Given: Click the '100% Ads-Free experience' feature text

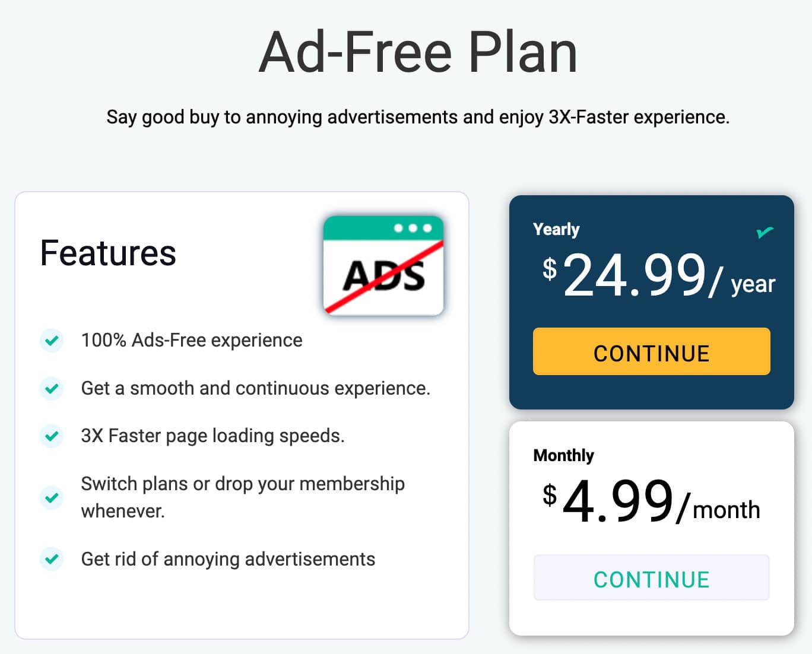Looking at the screenshot, I should pyautogui.click(x=192, y=340).
